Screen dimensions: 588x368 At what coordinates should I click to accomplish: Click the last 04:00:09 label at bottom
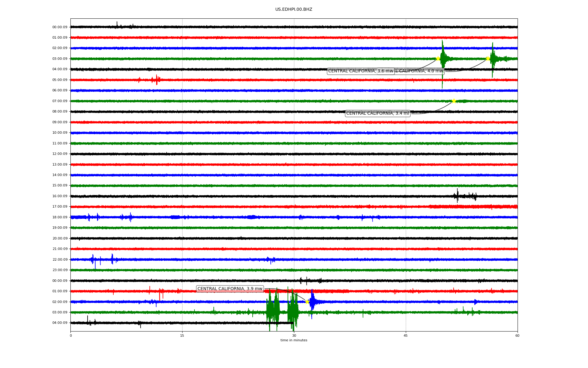(x=60, y=323)
